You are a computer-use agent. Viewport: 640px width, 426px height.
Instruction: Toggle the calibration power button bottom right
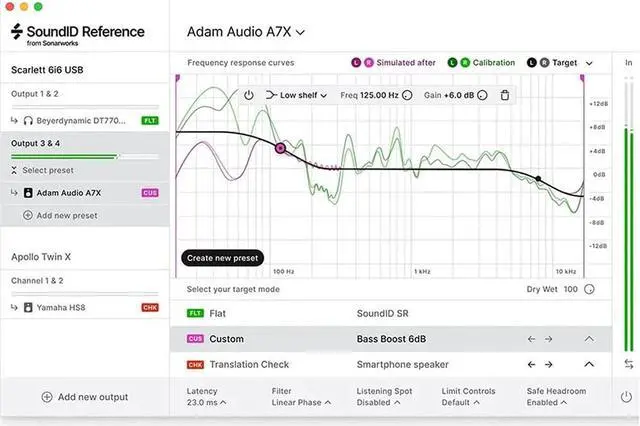[x=627, y=397]
